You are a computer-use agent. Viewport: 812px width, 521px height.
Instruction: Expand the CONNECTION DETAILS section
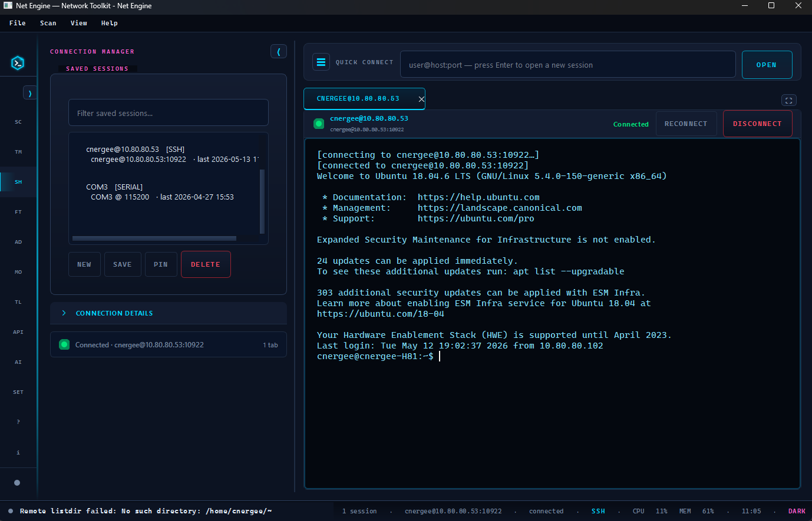point(169,313)
